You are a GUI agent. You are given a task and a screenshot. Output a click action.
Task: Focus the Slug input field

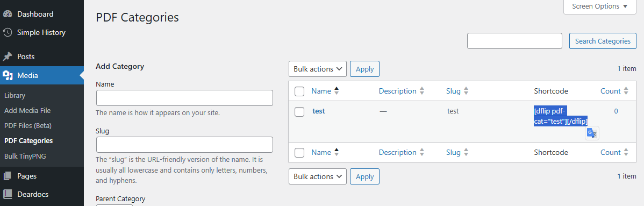(x=184, y=145)
